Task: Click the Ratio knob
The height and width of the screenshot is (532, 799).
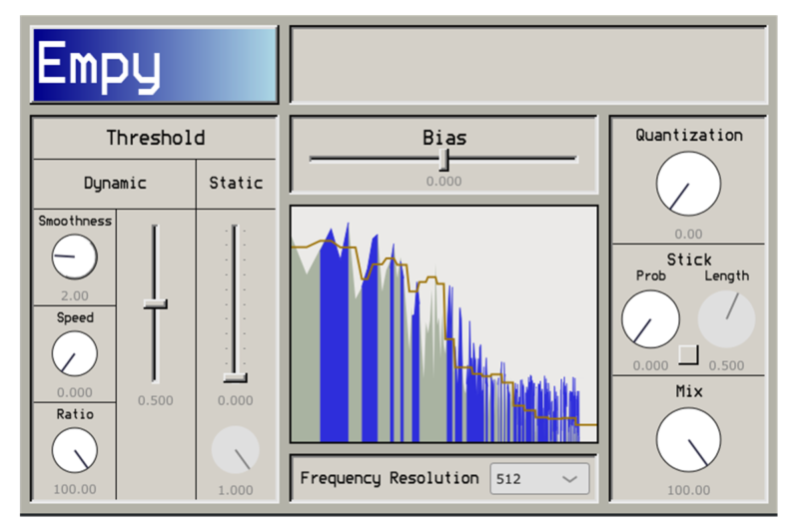Action: point(75,450)
